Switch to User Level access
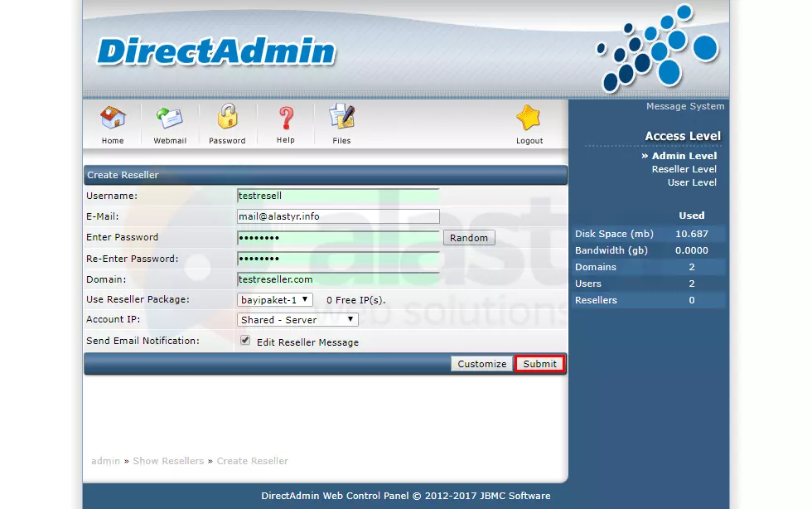 [x=692, y=182]
